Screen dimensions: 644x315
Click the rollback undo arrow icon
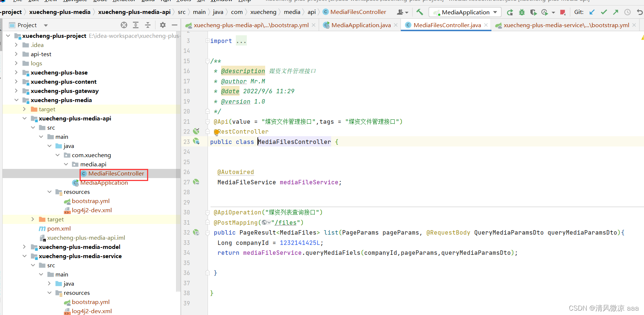coord(640,12)
